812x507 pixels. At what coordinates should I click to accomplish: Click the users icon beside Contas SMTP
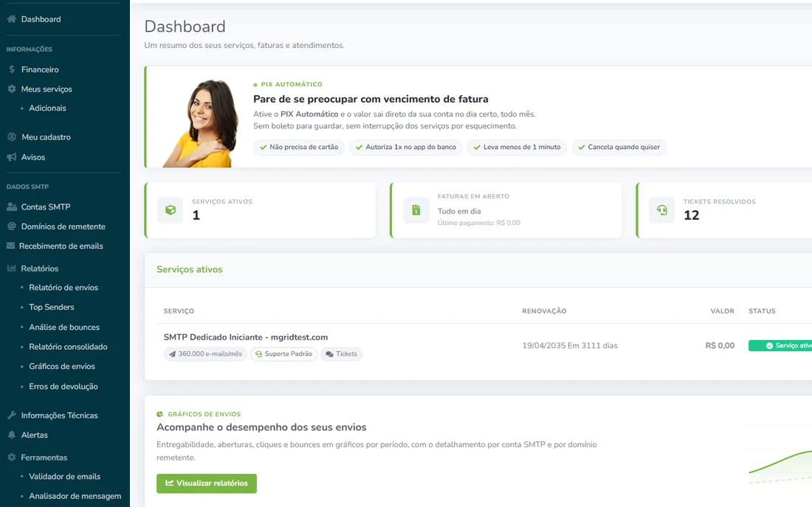[11, 207]
